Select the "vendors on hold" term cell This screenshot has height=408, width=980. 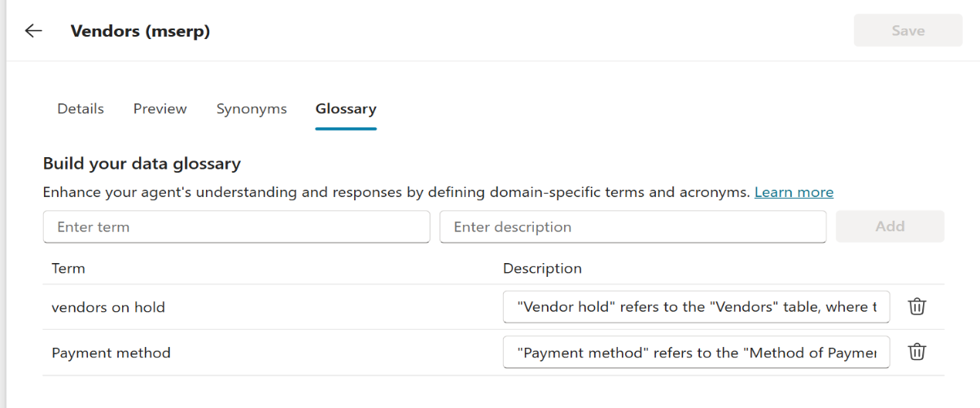pos(108,307)
